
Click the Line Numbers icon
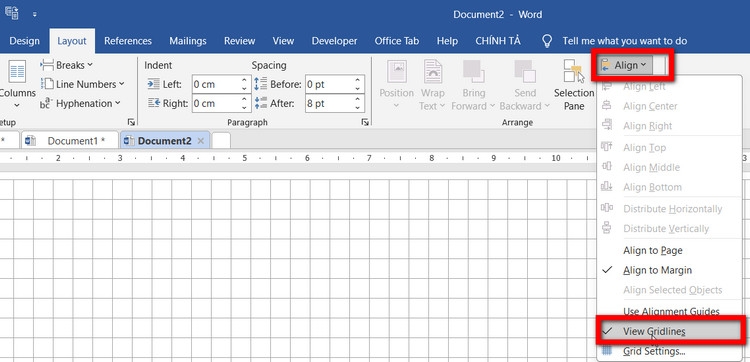47,84
